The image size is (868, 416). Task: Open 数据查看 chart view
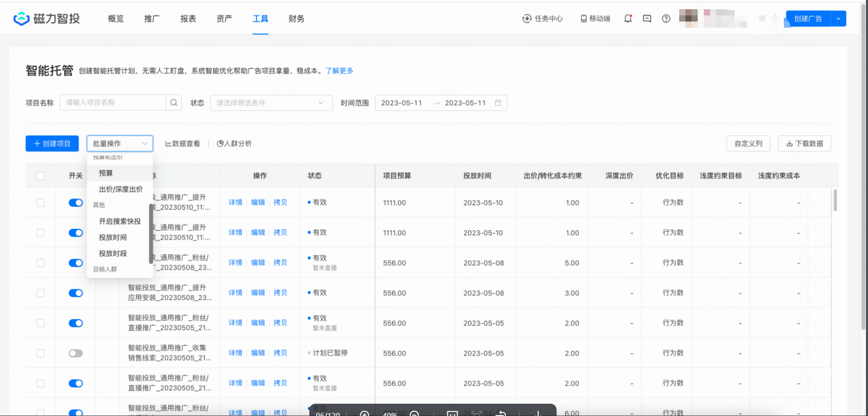(183, 144)
